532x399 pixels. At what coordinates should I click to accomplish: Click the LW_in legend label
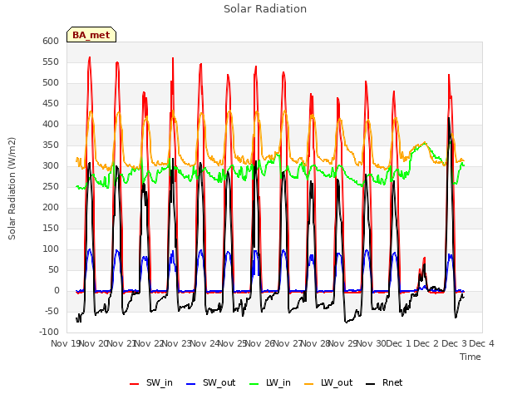278,383
